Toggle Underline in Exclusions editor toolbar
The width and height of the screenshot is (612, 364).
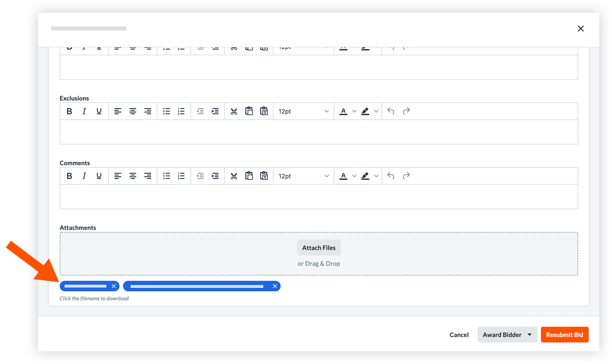click(x=99, y=111)
